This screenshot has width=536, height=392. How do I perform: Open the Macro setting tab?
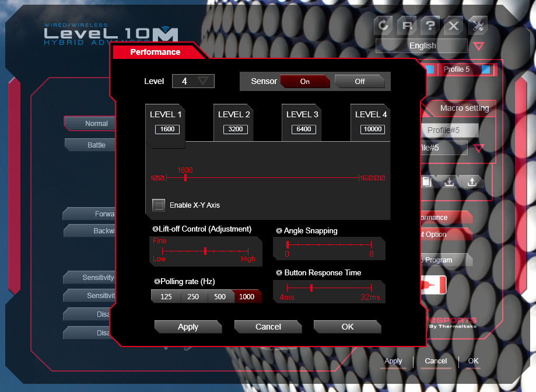pyautogui.click(x=464, y=108)
